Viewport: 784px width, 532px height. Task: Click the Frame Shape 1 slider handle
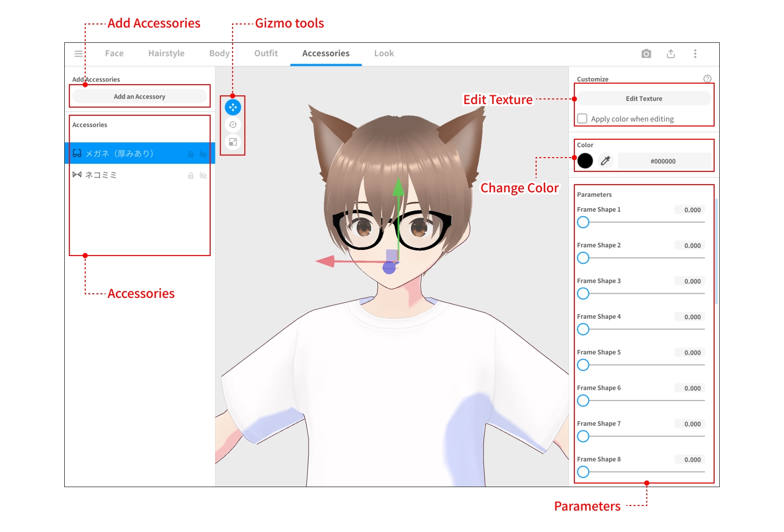pyautogui.click(x=583, y=222)
